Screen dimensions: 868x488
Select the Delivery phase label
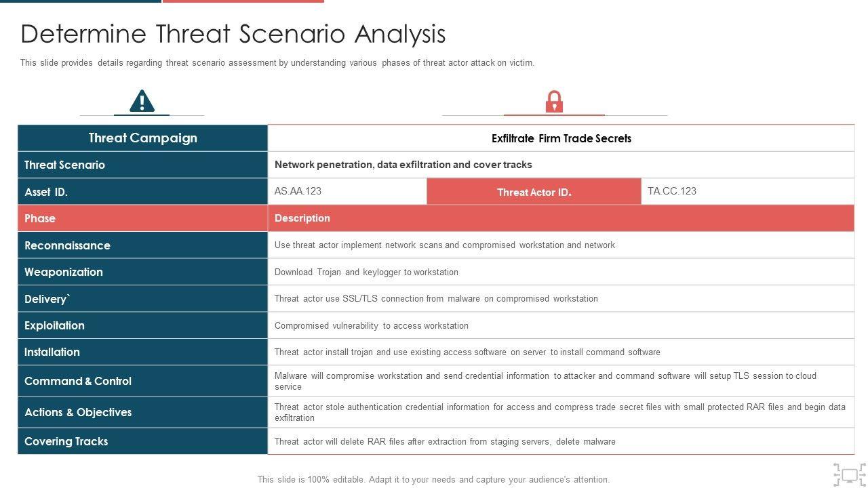(47, 299)
